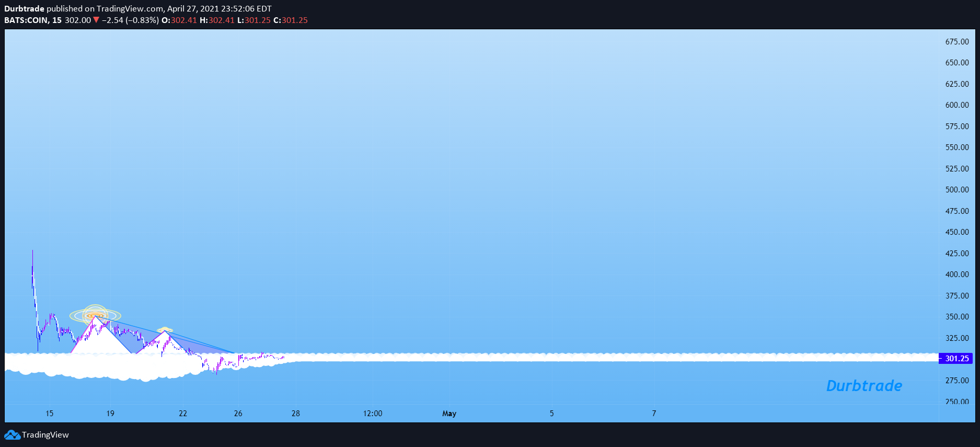Click the TradingView text in footer
This screenshot has width=980, height=447.
pos(45,435)
